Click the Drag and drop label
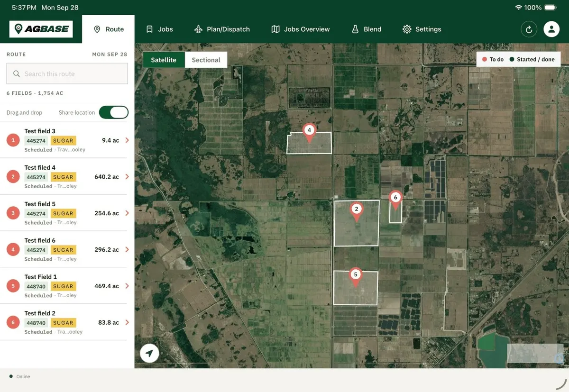569x392 pixels. click(x=24, y=113)
